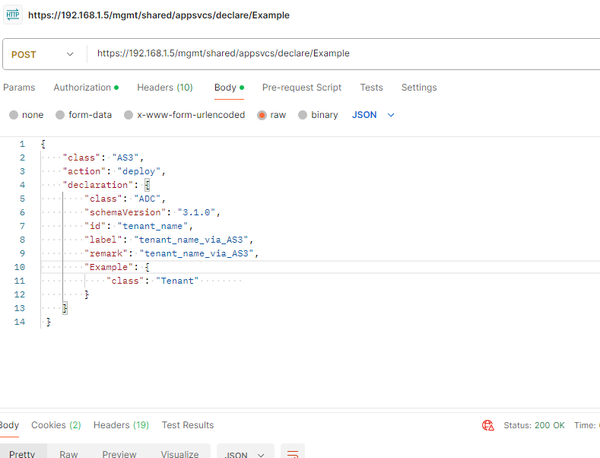Click the globe network icon near Status
The width and height of the screenshot is (600, 458).
[488, 425]
